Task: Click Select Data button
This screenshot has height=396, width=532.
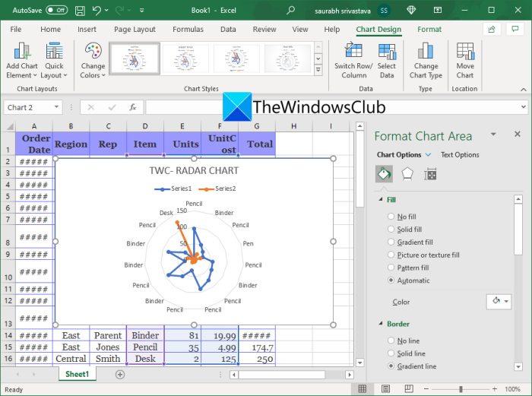Action: pyautogui.click(x=386, y=61)
